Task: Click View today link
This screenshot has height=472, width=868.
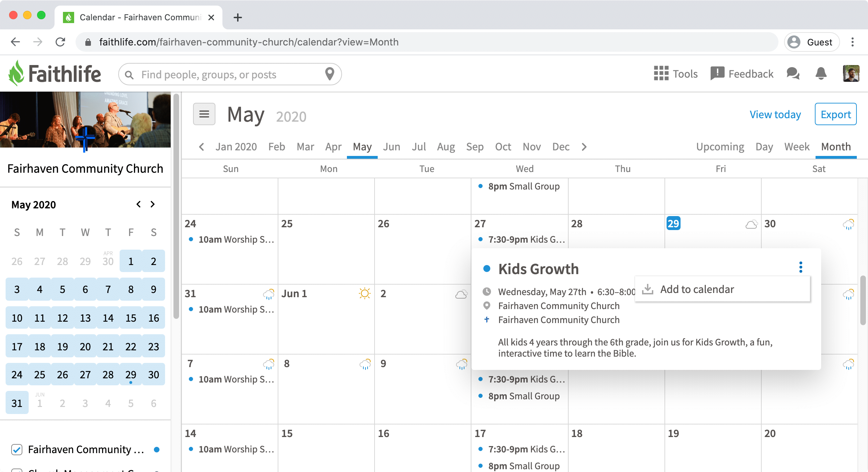Action: click(775, 114)
